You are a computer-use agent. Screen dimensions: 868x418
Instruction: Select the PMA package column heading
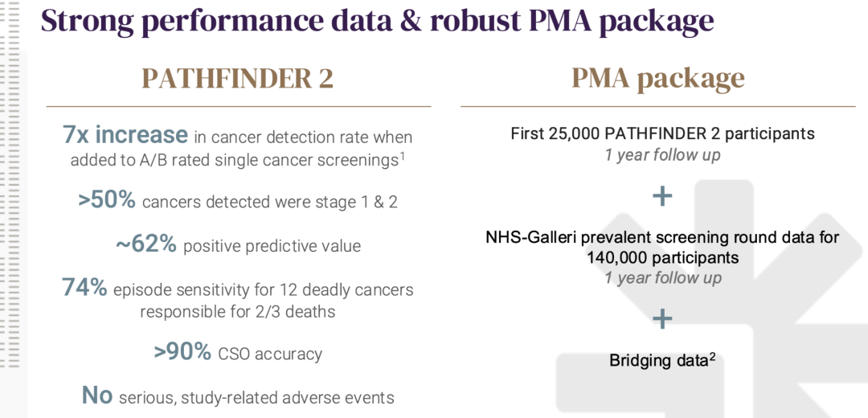click(658, 79)
